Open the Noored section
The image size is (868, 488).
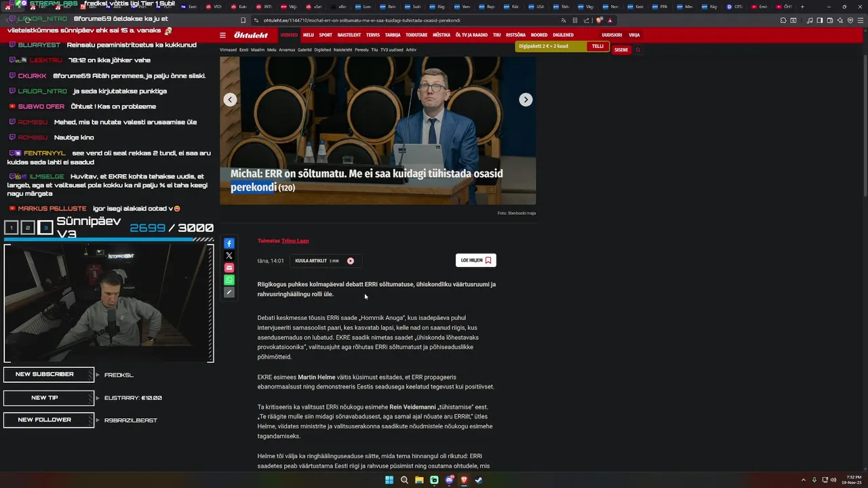click(x=539, y=35)
